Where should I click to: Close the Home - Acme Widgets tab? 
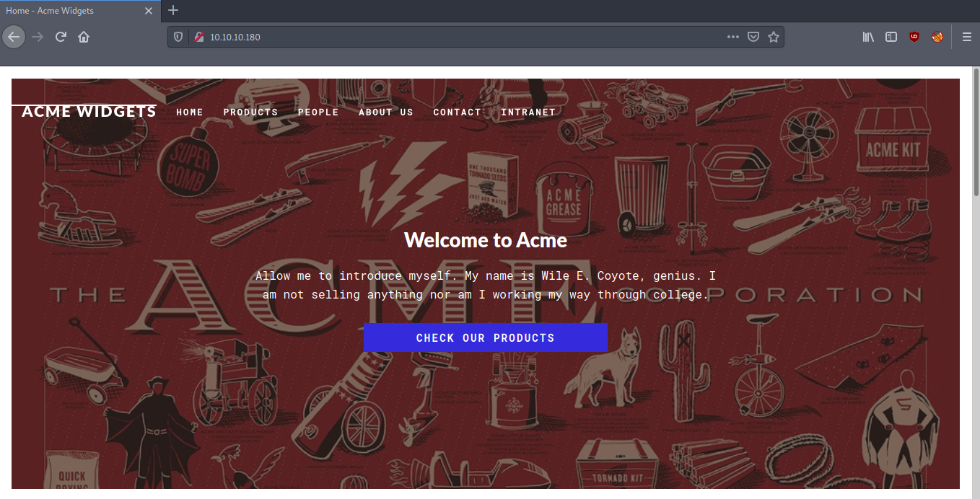pyautogui.click(x=150, y=11)
